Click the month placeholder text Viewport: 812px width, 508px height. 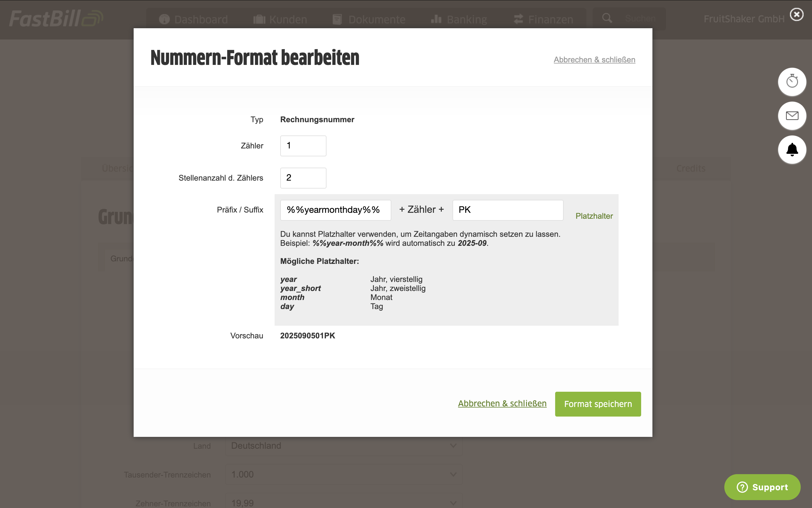click(x=292, y=297)
